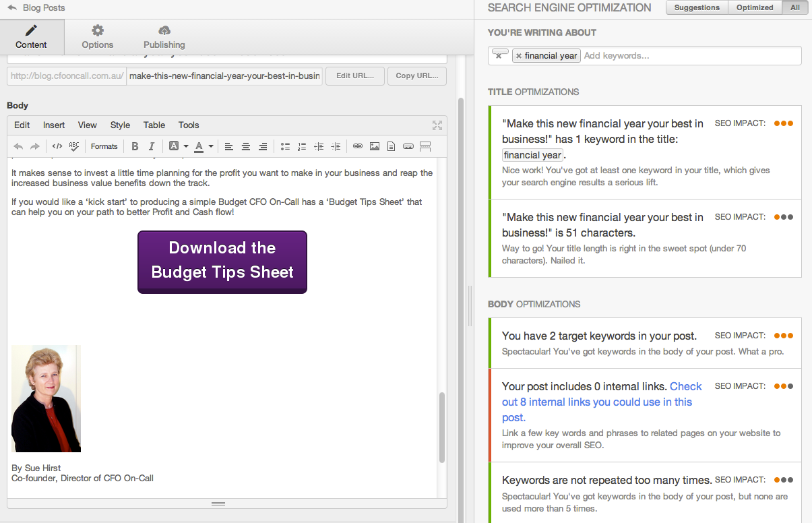Click the source code view icon
The image size is (812, 523).
(57, 146)
